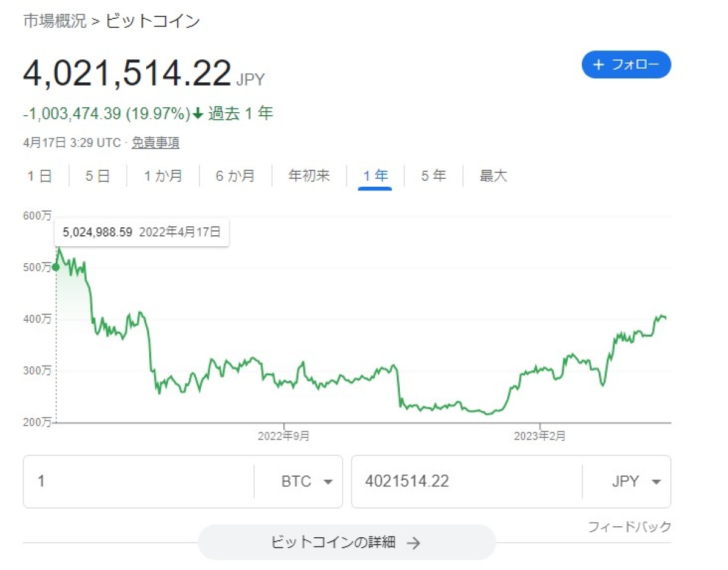Switch to the 1か月 range tab

click(x=163, y=176)
